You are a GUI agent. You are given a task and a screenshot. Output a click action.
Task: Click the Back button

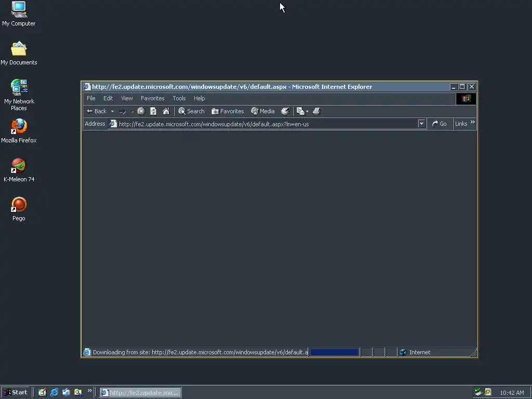pos(97,111)
